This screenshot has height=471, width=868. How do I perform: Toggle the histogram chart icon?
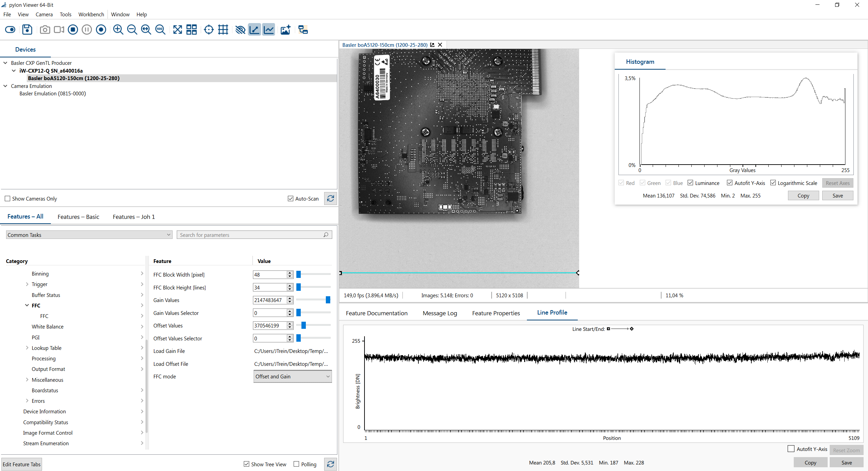[269, 30]
